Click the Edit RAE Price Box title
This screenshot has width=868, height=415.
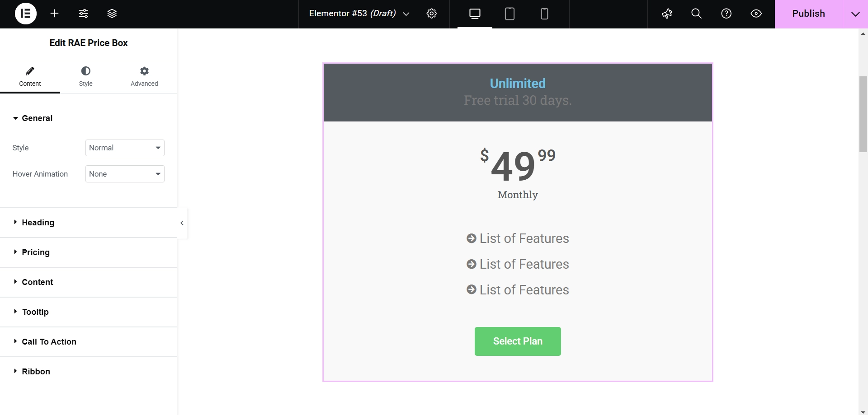click(89, 43)
